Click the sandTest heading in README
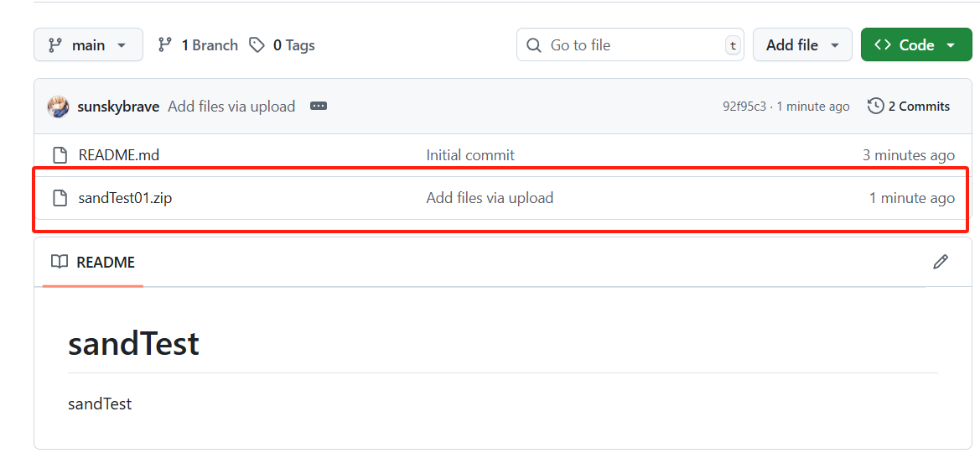 tap(133, 343)
